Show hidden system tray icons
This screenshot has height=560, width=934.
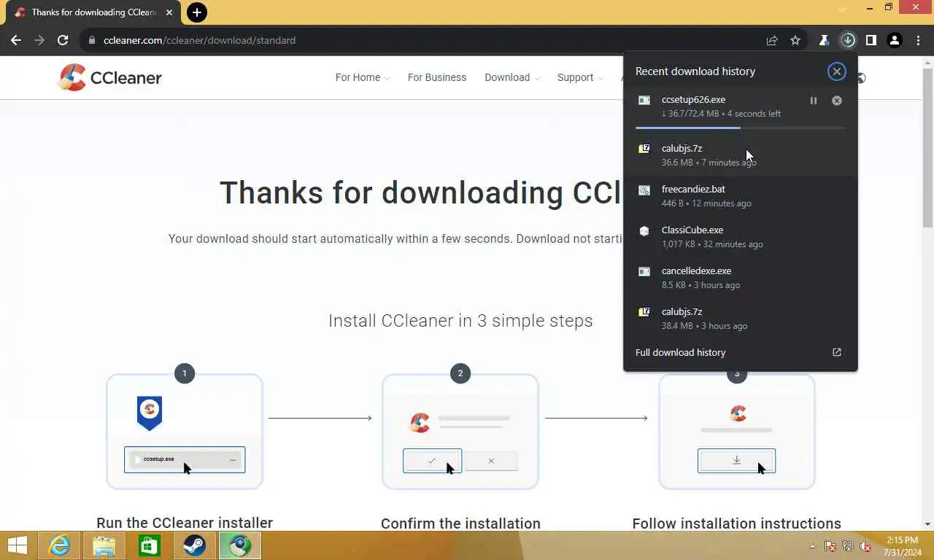[x=812, y=546]
